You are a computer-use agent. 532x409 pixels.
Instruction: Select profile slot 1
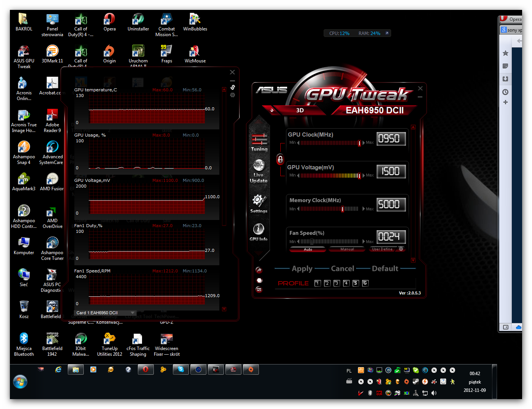318,283
